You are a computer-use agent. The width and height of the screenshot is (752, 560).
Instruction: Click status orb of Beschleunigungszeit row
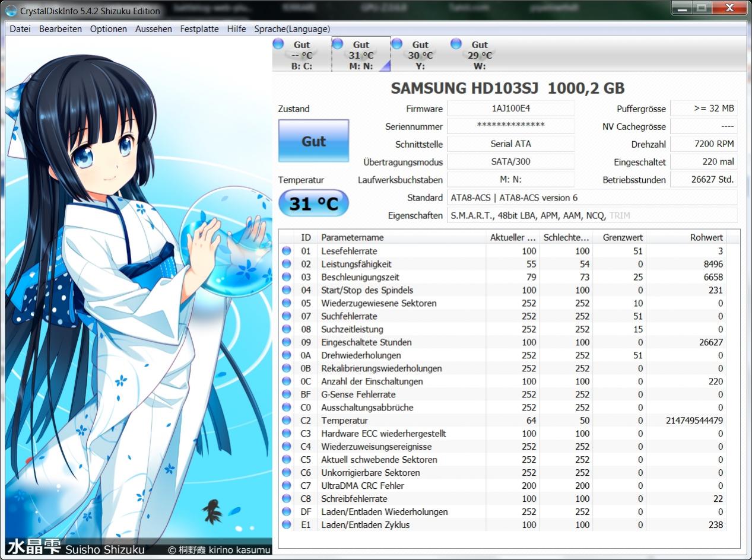pyautogui.click(x=287, y=277)
